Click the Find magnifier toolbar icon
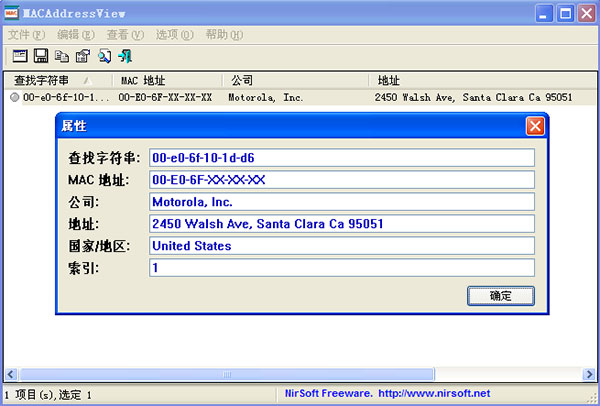 point(104,56)
